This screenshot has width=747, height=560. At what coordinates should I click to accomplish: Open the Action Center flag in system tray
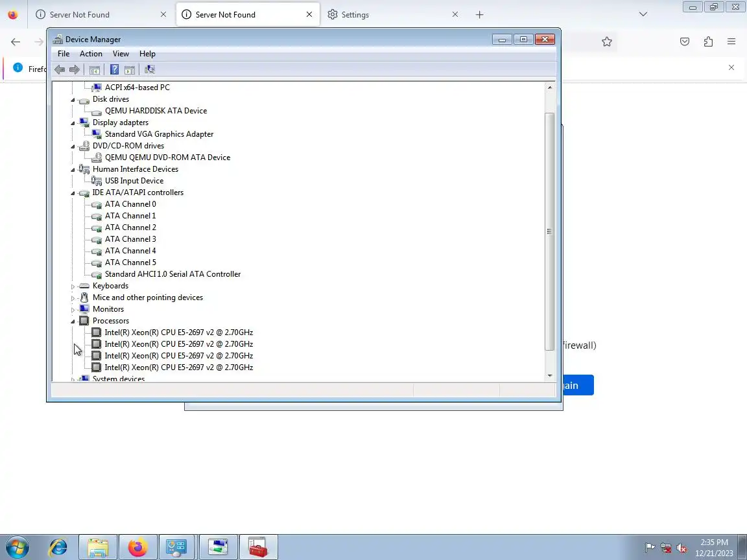pyautogui.click(x=649, y=548)
